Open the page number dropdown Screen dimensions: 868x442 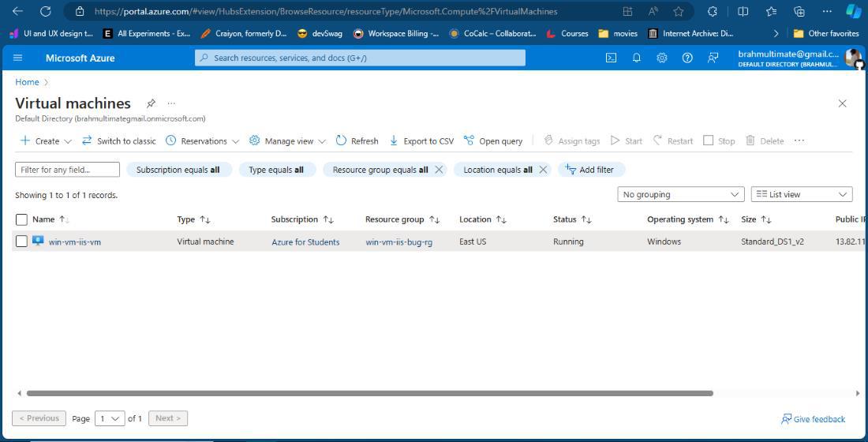pos(110,418)
